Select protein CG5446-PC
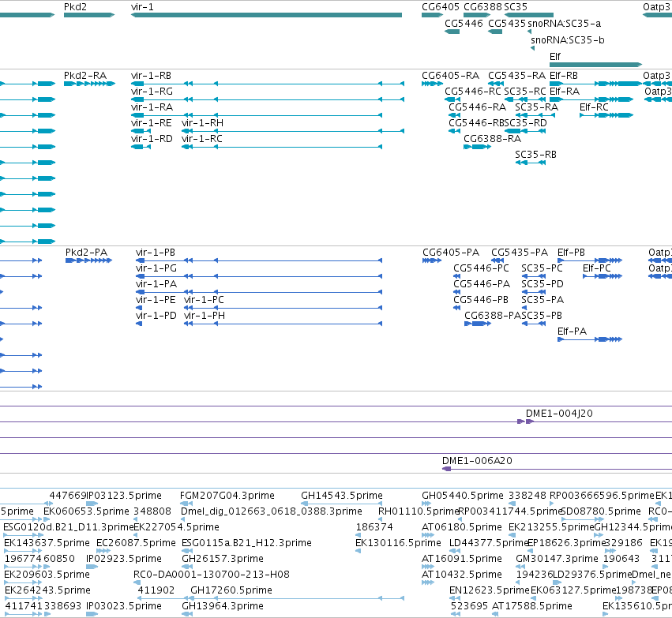The image size is (672, 618). (481, 268)
